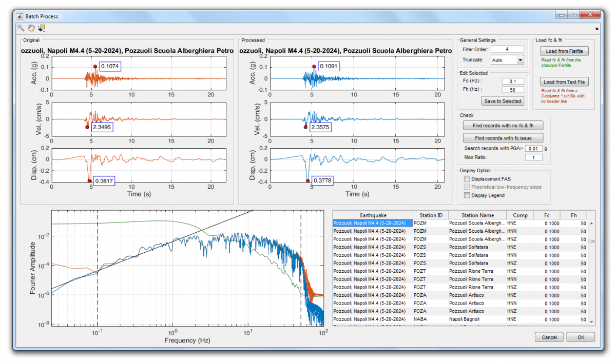The height and width of the screenshot is (364, 616).
Task: Click Find records with fc issue
Action: coord(503,138)
